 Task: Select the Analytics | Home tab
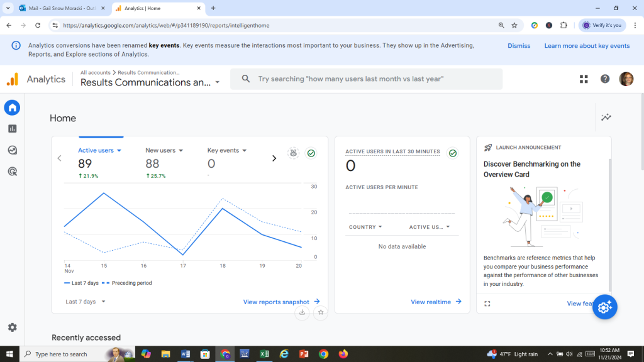[x=158, y=8]
